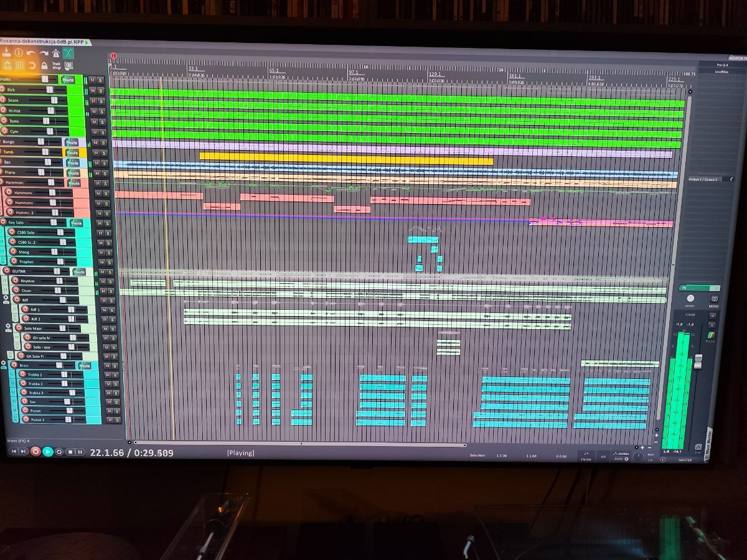Image resolution: width=747 pixels, height=560 pixels.
Task: Arm the Sax track for recording
Action: tap(24, 401)
